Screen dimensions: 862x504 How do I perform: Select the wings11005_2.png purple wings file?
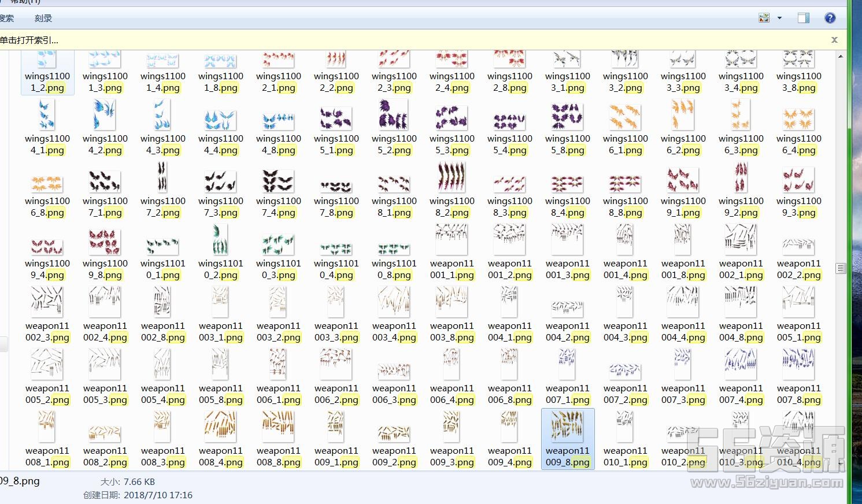[x=394, y=115]
